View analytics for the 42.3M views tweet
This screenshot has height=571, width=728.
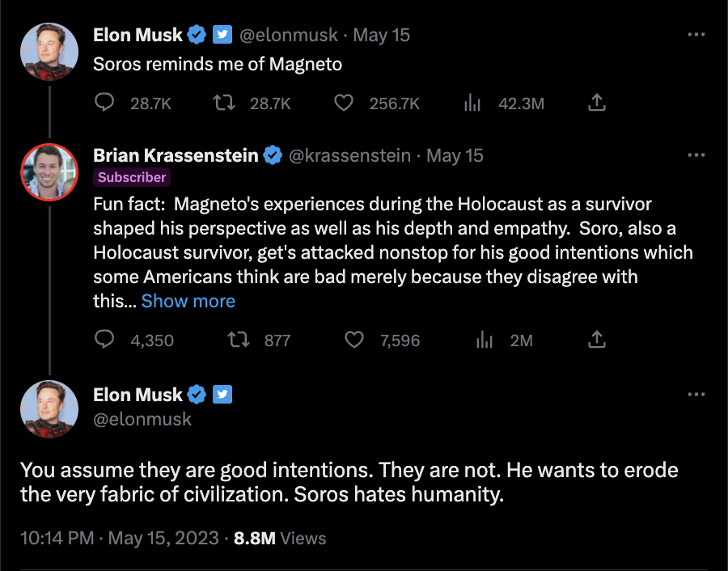coord(472,103)
